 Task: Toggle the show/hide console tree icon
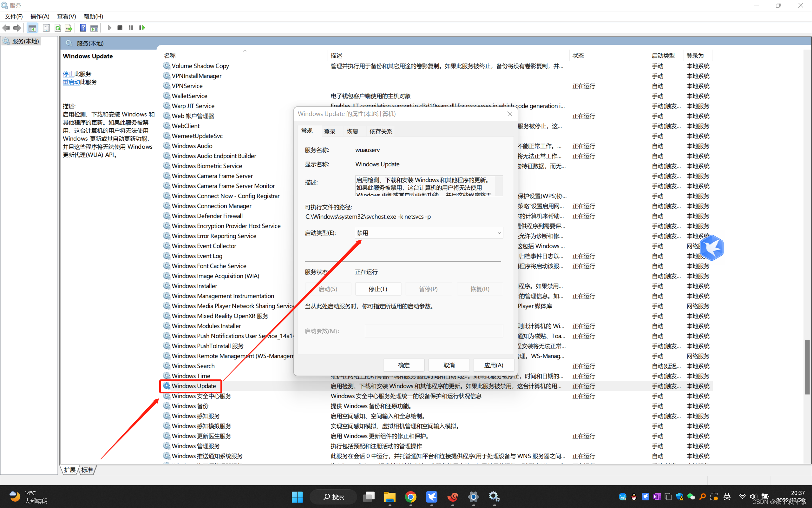(32, 28)
